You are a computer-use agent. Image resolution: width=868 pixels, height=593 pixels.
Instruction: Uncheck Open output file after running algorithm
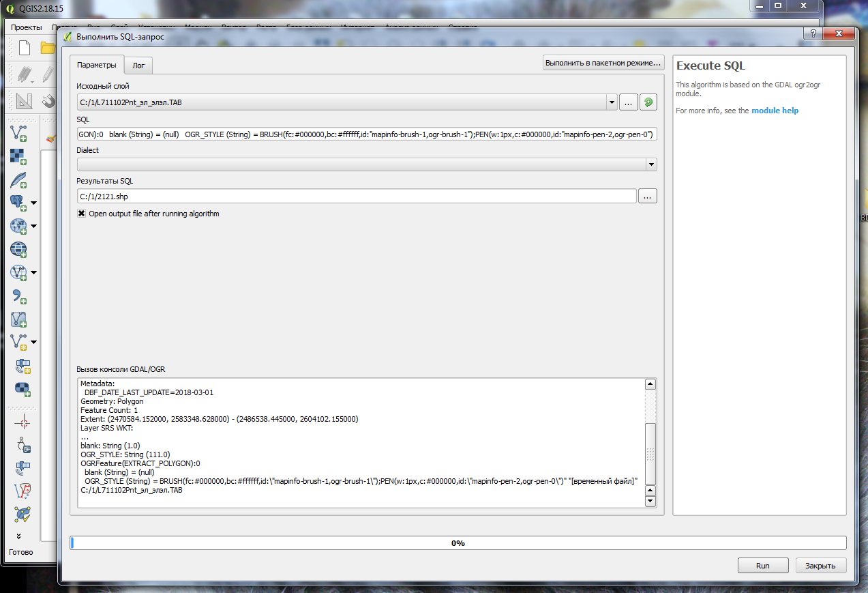point(82,214)
